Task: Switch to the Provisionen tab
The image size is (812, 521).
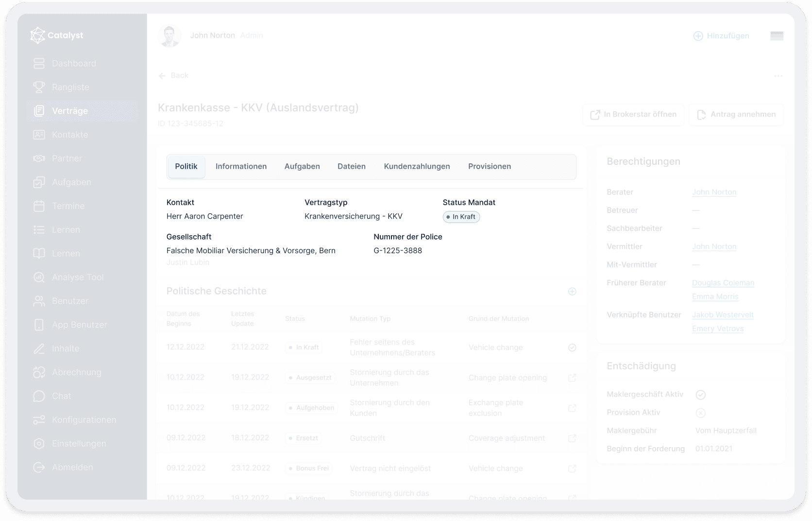Action: 489,167
